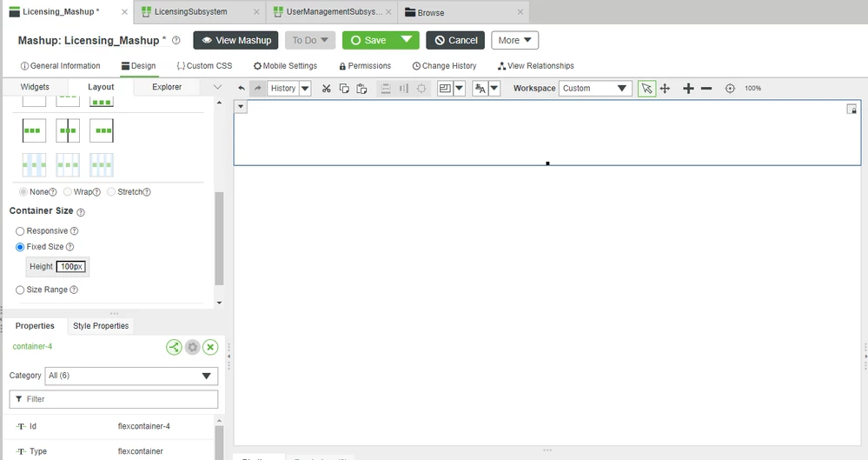Open the Mobile Settings tab
This screenshot has width=868, height=460.
click(286, 66)
